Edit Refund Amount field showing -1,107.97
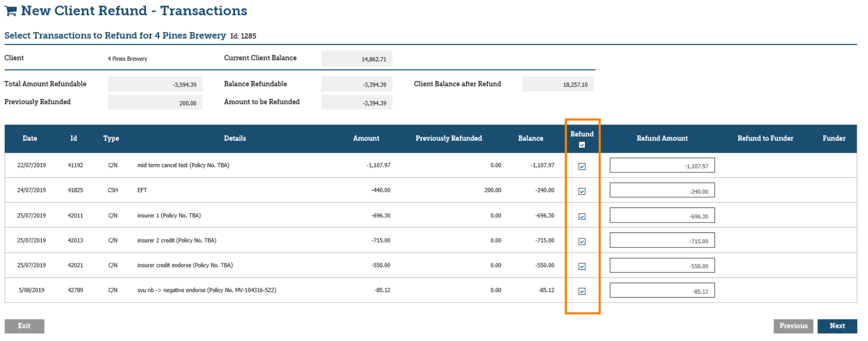Screen dimensions: 868x341 [662, 166]
